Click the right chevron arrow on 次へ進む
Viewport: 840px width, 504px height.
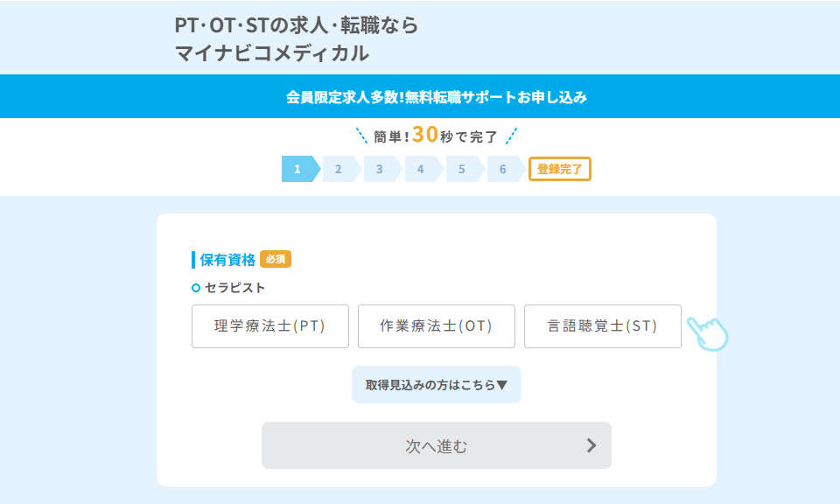click(591, 445)
